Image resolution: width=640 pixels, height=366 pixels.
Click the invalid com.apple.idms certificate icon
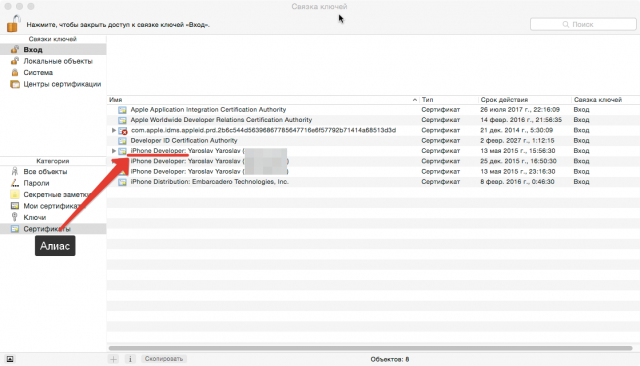click(x=122, y=131)
